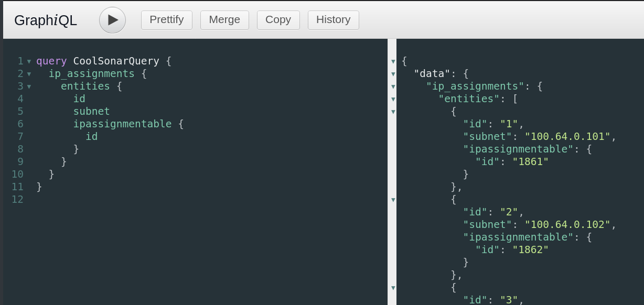Collapse the second entity result object
This screenshot has width=644, height=305.
coord(393,200)
